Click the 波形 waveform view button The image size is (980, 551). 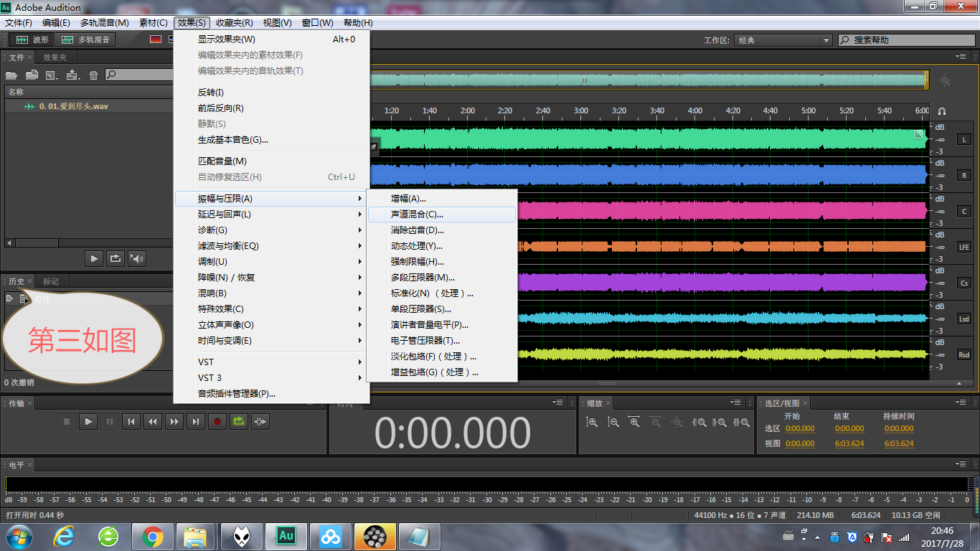32,39
